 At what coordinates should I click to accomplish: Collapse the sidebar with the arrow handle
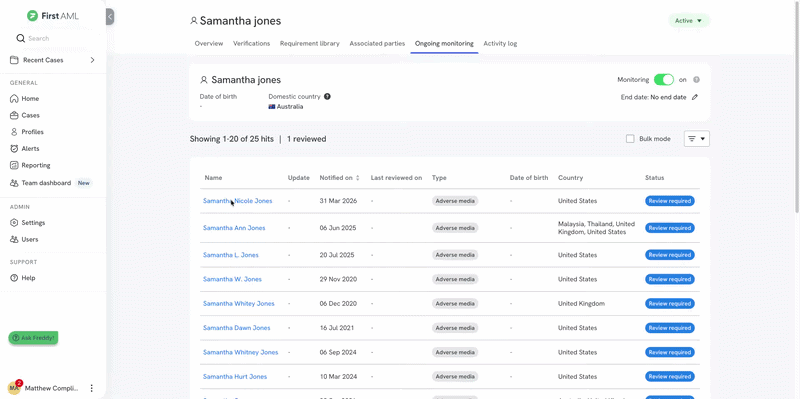[110, 17]
